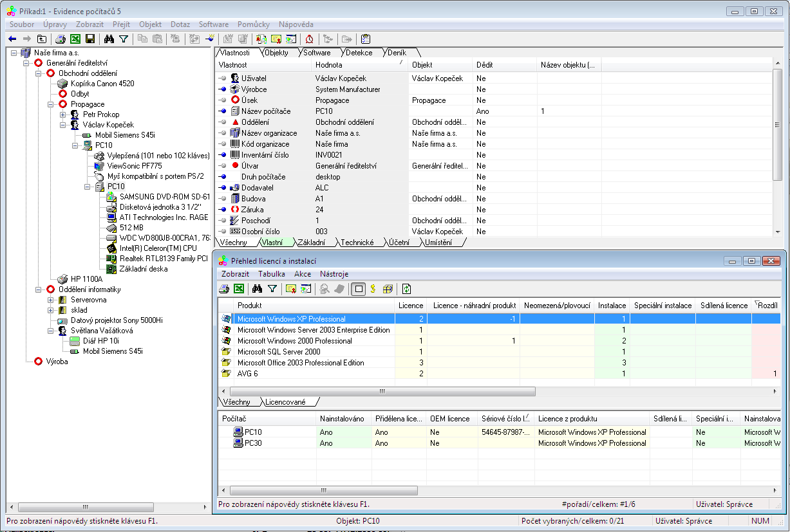Expand the Petr Prokop node
The width and height of the screenshot is (790, 532).
click(x=63, y=115)
